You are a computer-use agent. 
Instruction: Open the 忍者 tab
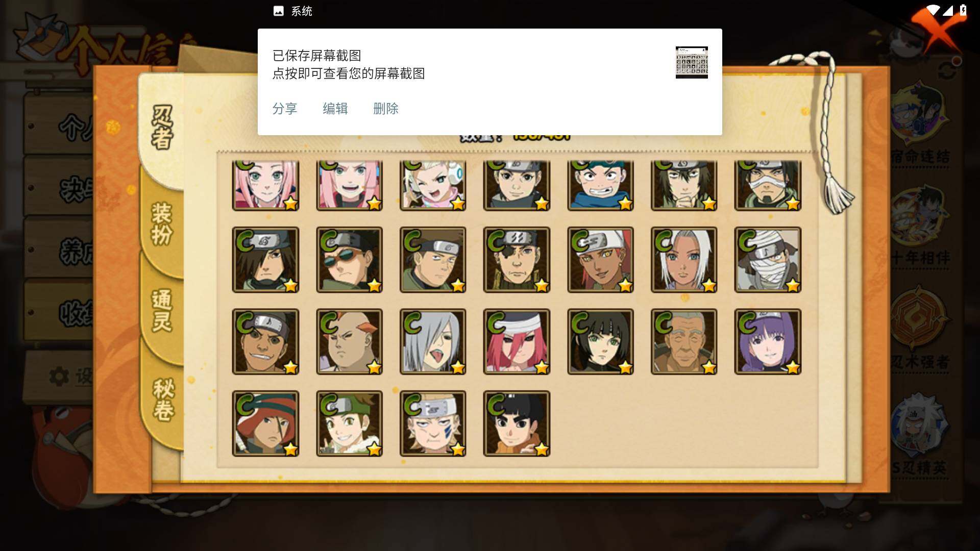click(x=162, y=128)
